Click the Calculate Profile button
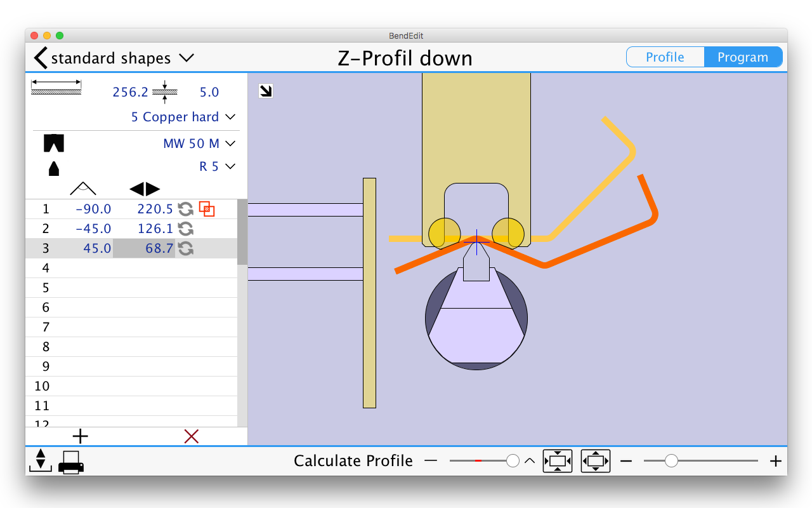 pyautogui.click(x=353, y=461)
